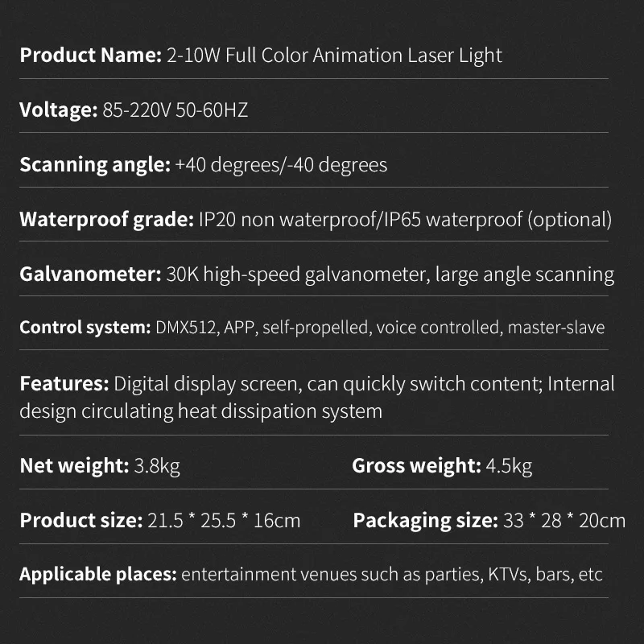Click the heat dissipation system line
Screen dimensions: 644x644
200,411
